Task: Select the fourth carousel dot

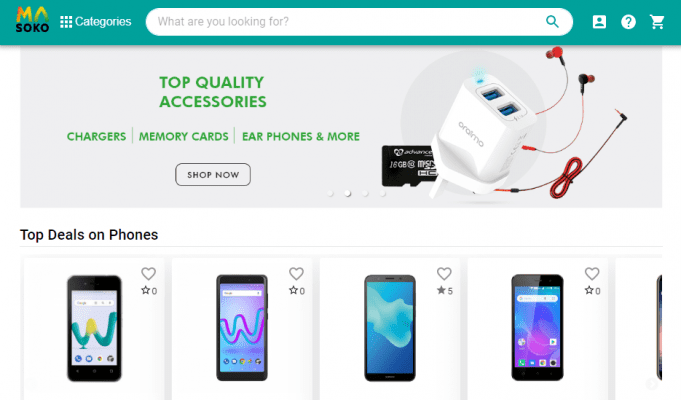Action: click(x=382, y=194)
